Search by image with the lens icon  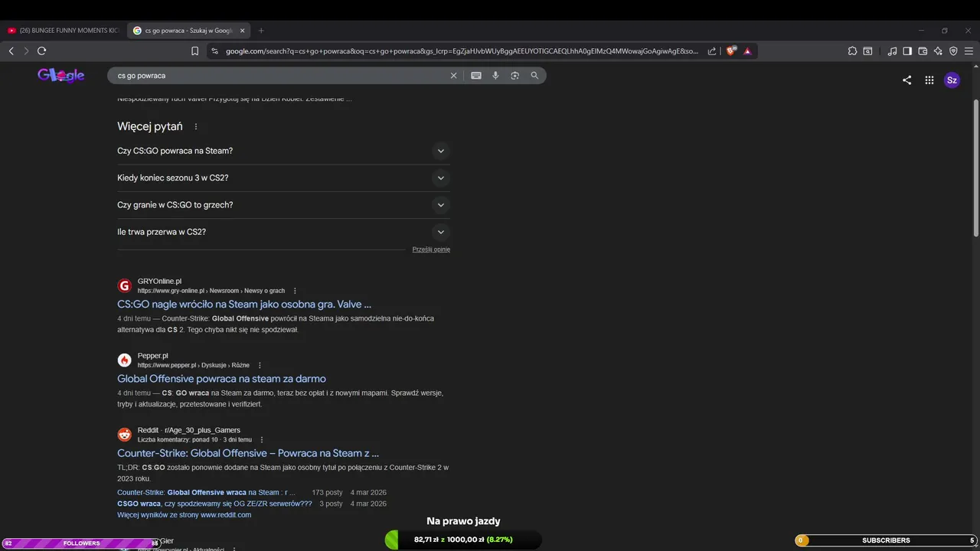[514, 76]
